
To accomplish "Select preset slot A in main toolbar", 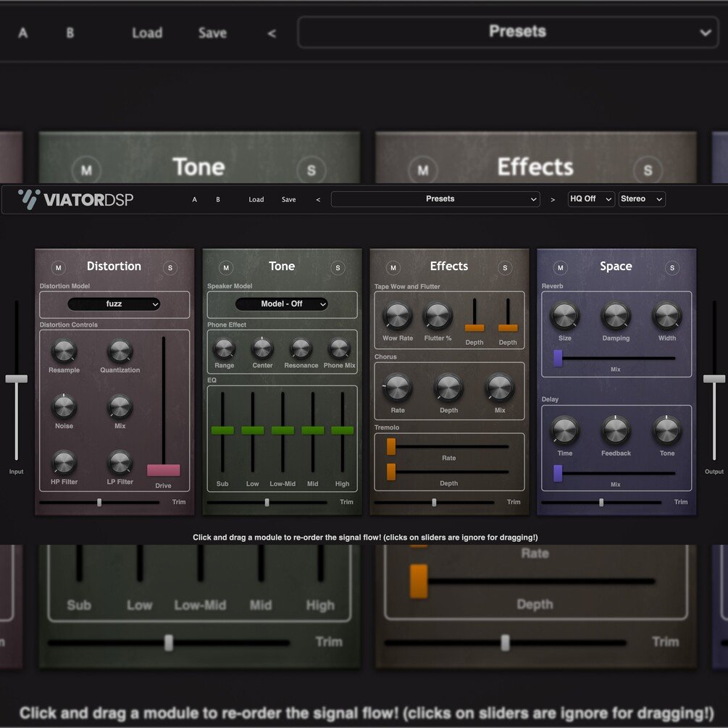I will 195,200.
